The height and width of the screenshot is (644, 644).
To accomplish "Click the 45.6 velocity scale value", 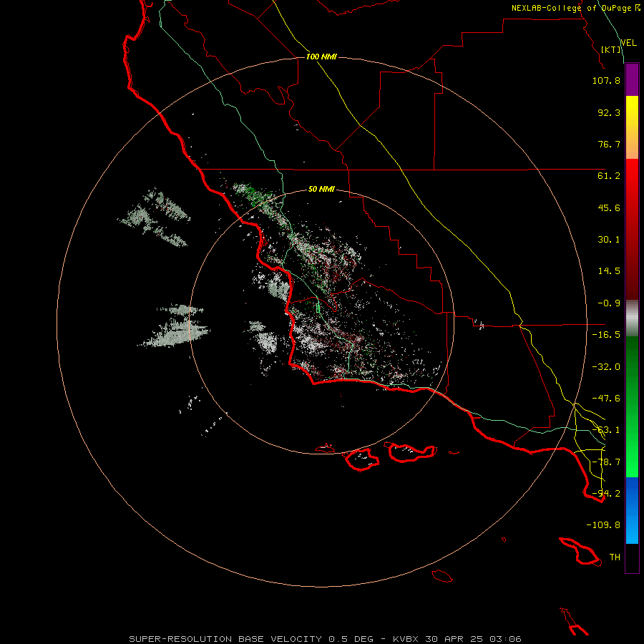I will coord(609,208).
